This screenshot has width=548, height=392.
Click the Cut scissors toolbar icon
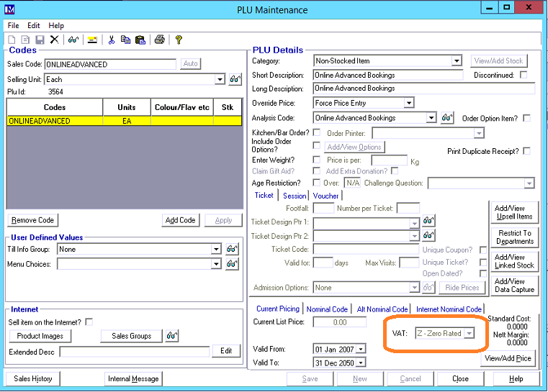(x=111, y=40)
